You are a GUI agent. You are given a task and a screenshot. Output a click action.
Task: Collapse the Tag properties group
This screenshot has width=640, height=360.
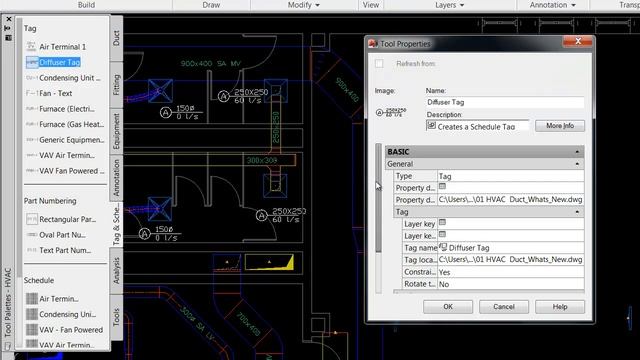pos(577,212)
